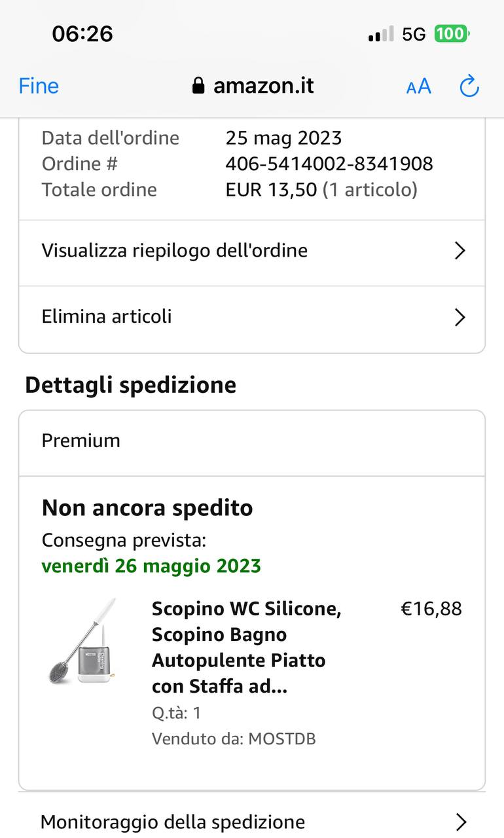504x838 pixels.
Task: Open the AA text size menu
Action: click(419, 86)
